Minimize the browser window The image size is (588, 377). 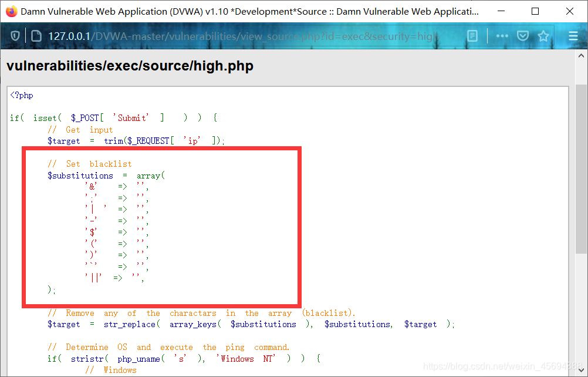pos(501,11)
